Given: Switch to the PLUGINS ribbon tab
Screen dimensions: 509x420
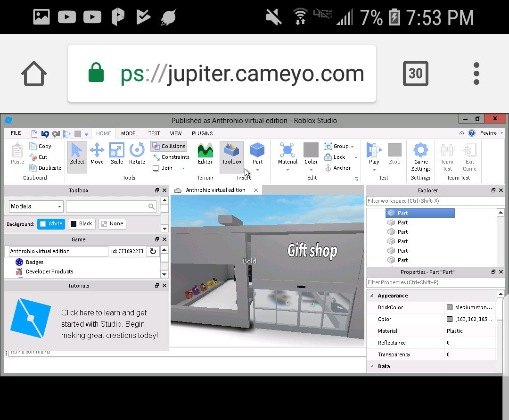Looking at the screenshot, I should (x=202, y=133).
